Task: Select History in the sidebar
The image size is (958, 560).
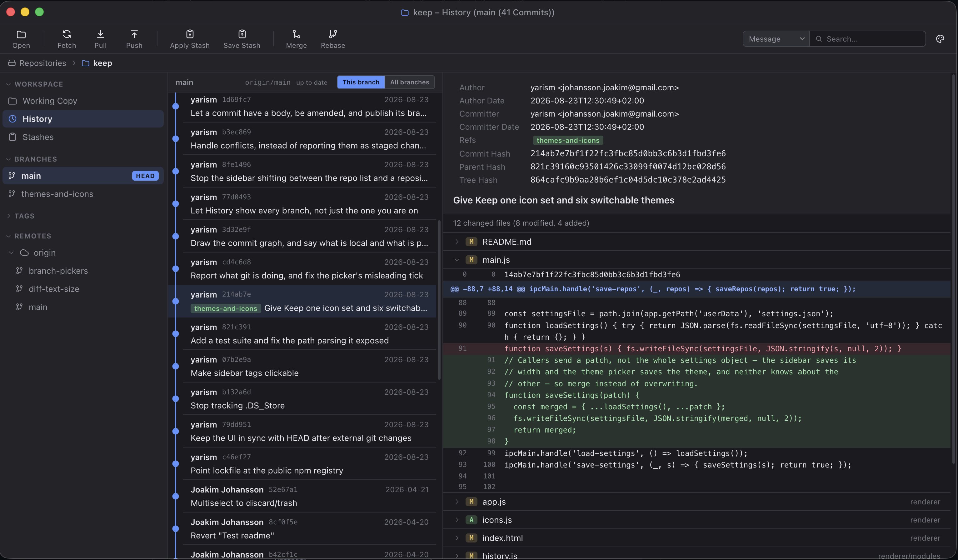Action: [x=83, y=119]
